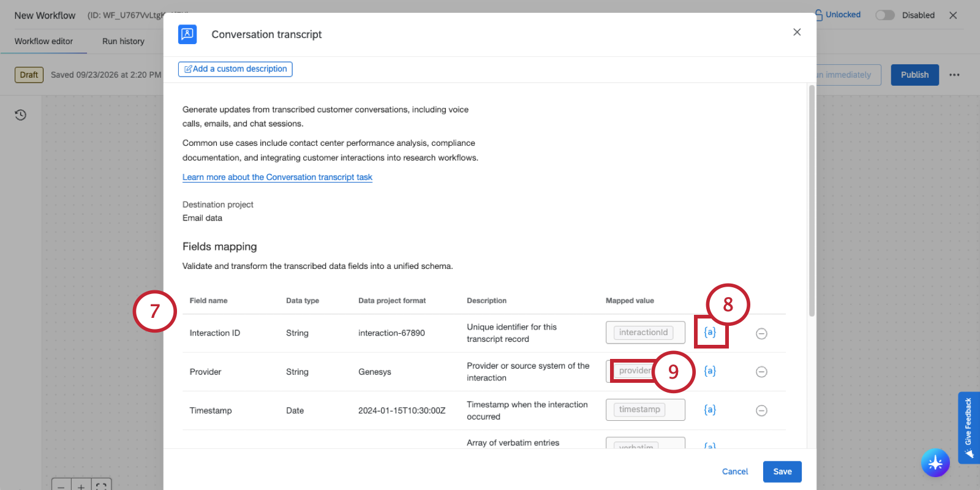This screenshot has height=490, width=980.
Task: Remove the Timestamp field row
Action: pos(761,410)
